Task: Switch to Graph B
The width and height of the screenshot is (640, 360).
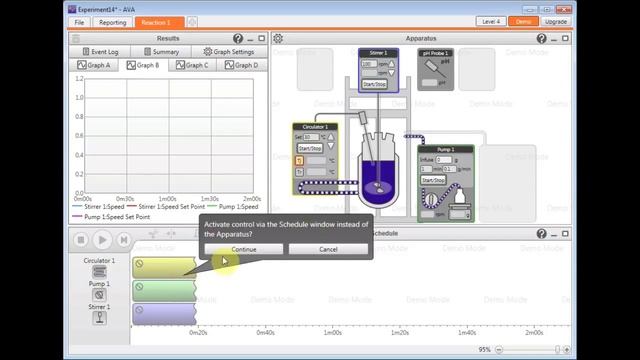Action: (x=143, y=65)
